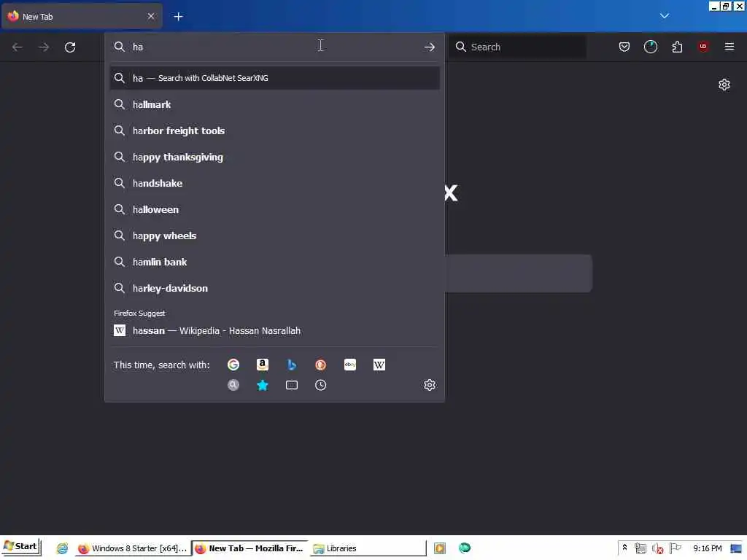Open Action Center flag icon

[x=675, y=548]
